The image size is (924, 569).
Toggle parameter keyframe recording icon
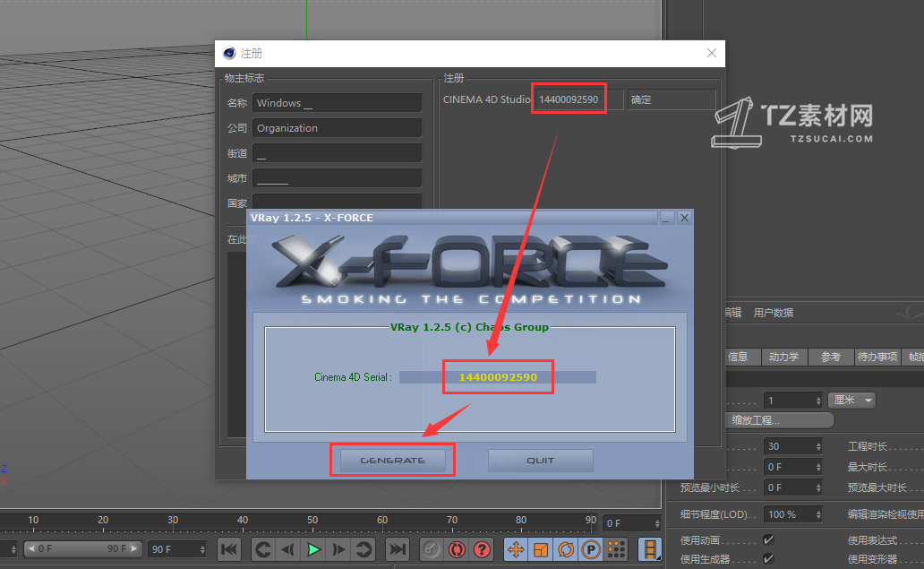point(591,549)
